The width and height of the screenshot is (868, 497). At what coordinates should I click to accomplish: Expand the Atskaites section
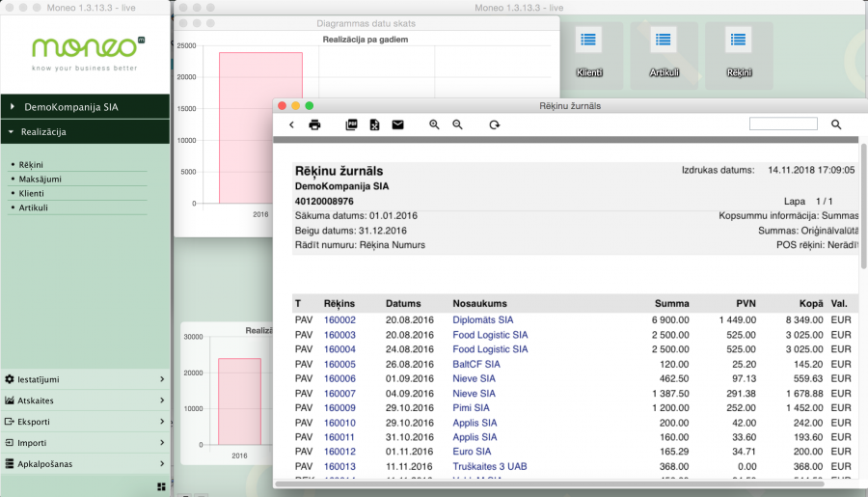coord(85,400)
